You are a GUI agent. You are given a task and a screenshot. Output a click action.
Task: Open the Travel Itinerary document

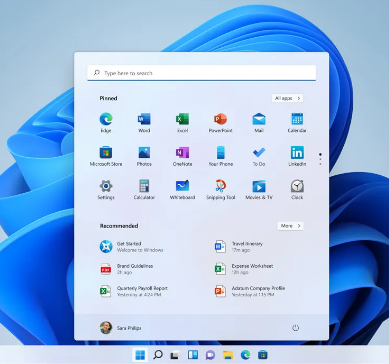click(x=239, y=247)
